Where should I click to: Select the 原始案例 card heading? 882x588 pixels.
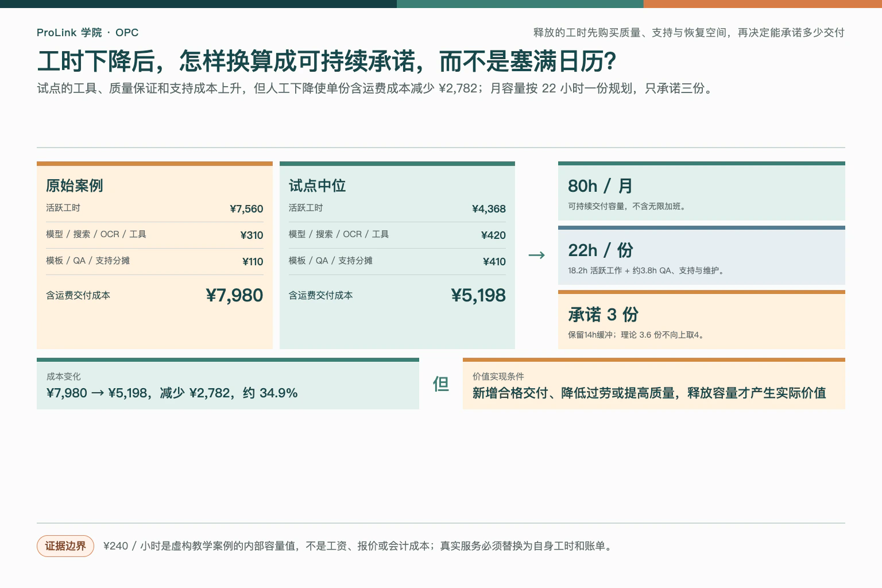[75, 185]
